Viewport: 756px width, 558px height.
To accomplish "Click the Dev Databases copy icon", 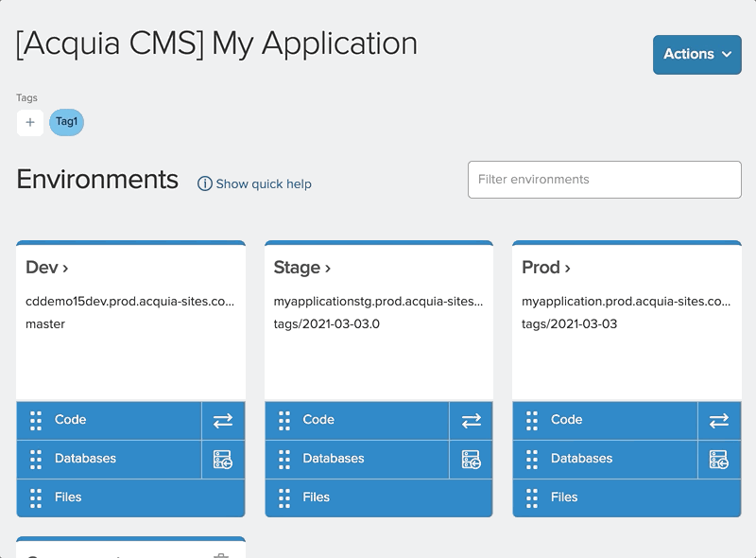I will click(x=223, y=460).
